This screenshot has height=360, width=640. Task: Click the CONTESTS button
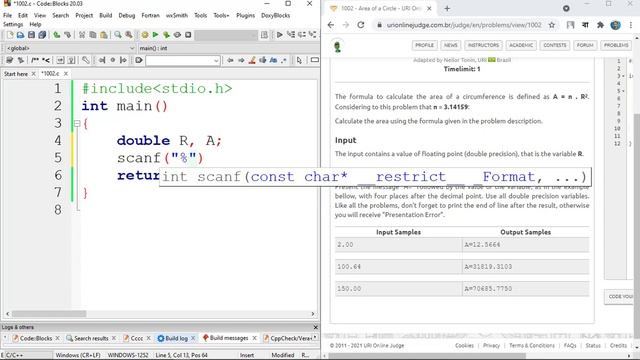point(555,45)
